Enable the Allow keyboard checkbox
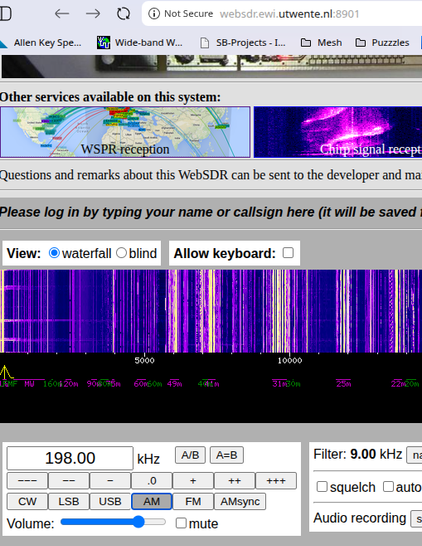 [288, 253]
